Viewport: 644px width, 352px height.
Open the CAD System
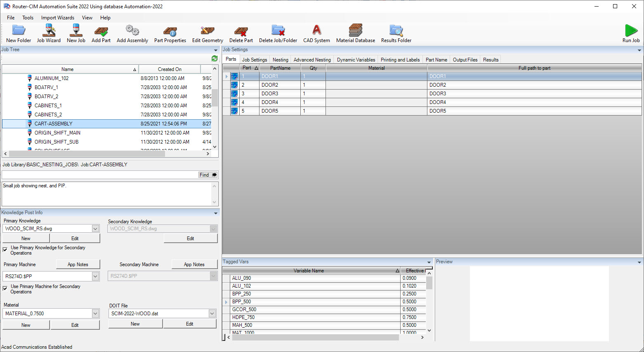pyautogui.click(x=316, y=33)
